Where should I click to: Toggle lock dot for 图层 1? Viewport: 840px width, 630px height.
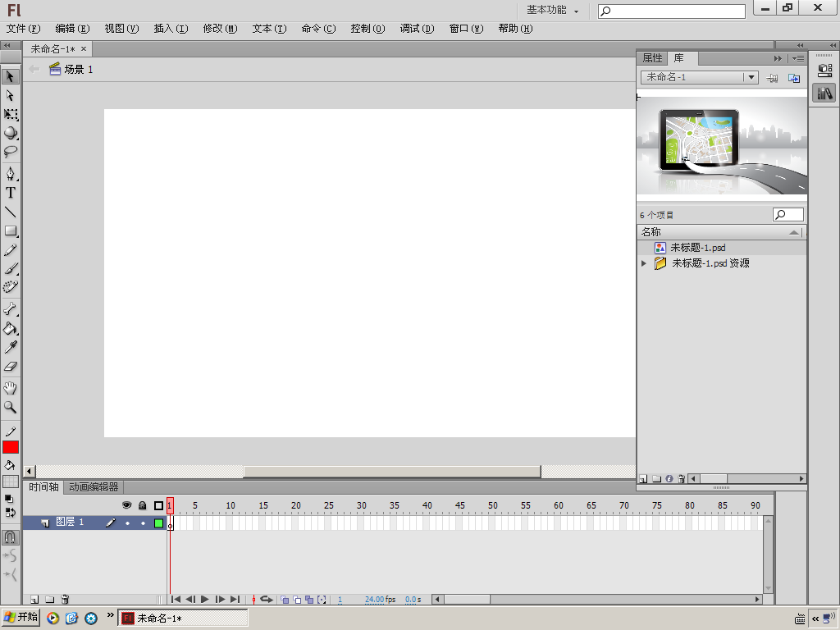coord(143,523)
